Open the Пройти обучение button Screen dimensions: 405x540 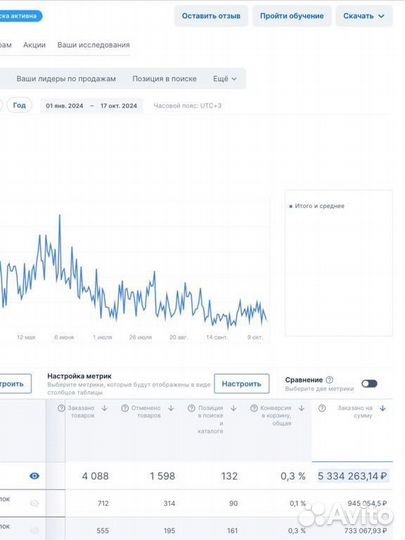(292, 16)
